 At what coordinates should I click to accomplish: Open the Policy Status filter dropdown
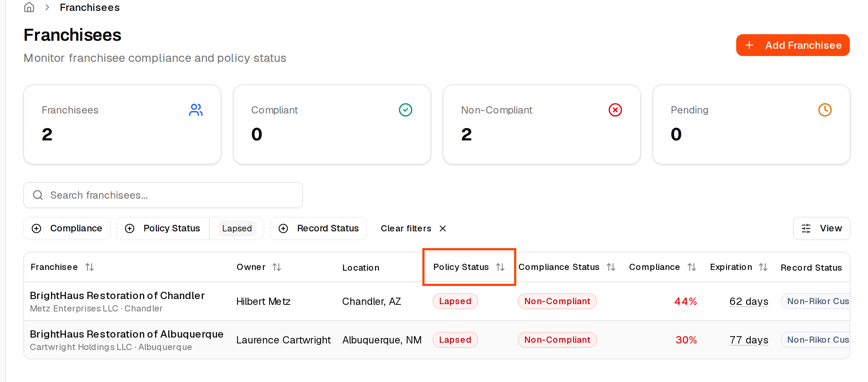pos(163,228)
